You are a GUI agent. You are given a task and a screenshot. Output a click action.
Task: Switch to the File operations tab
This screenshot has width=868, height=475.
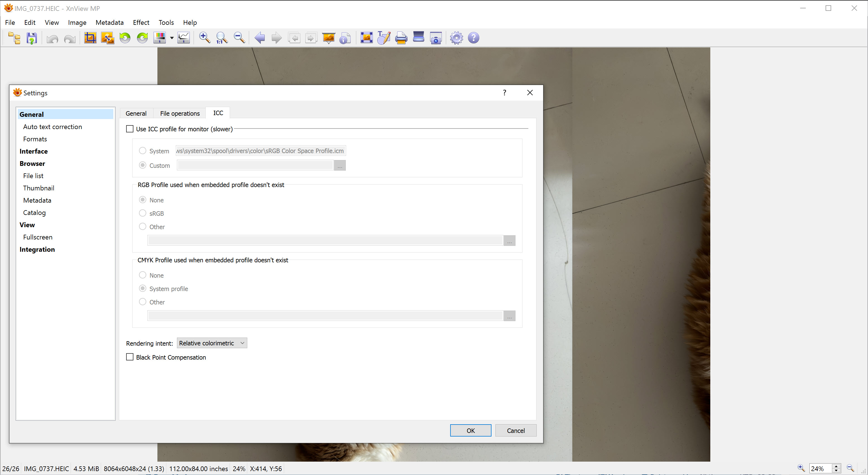pos(179,113)
